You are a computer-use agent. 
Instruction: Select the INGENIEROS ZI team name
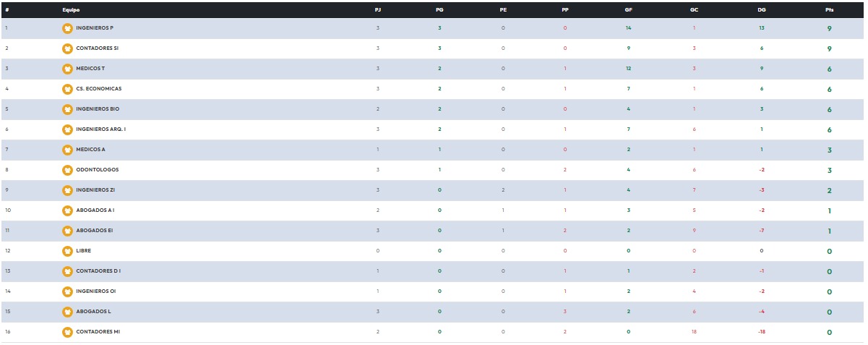tap(95, 190)
